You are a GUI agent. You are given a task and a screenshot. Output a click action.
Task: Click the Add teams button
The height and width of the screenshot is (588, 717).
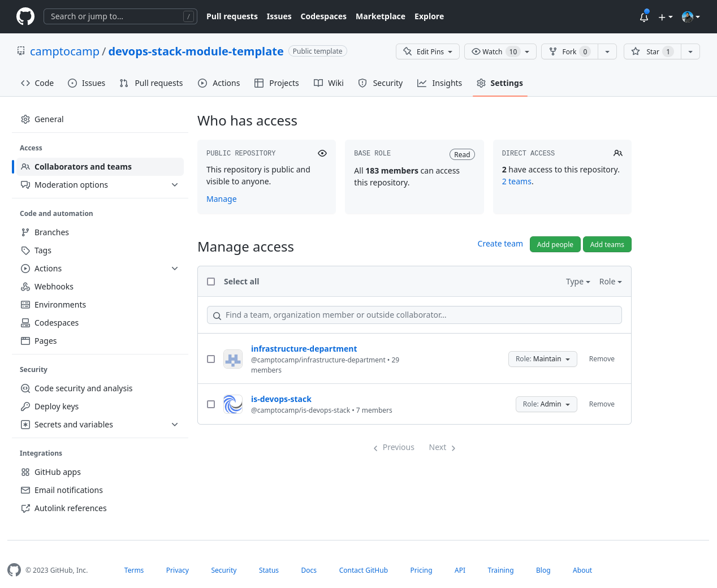(x=607, y=244)
